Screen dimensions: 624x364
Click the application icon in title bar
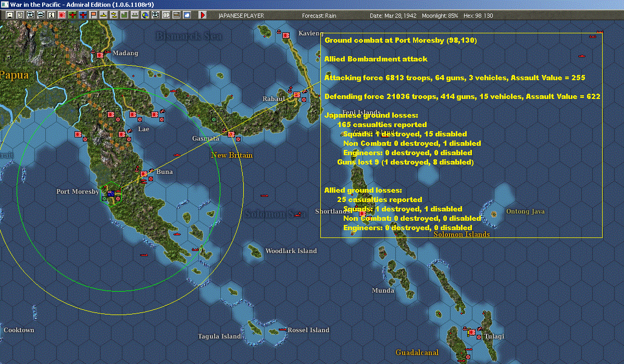tap(4, 4)
